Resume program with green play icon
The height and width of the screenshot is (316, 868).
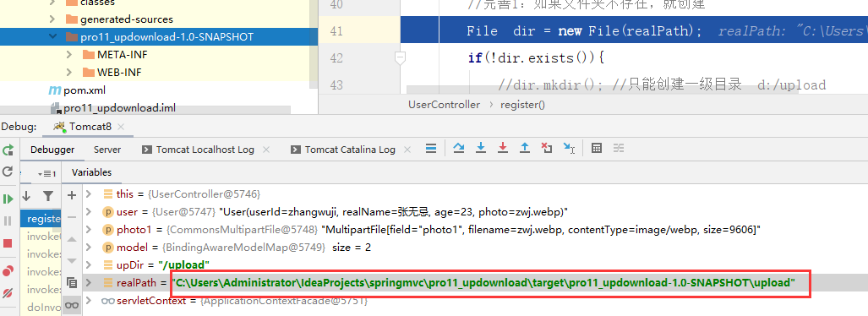[x=8, y=199]
